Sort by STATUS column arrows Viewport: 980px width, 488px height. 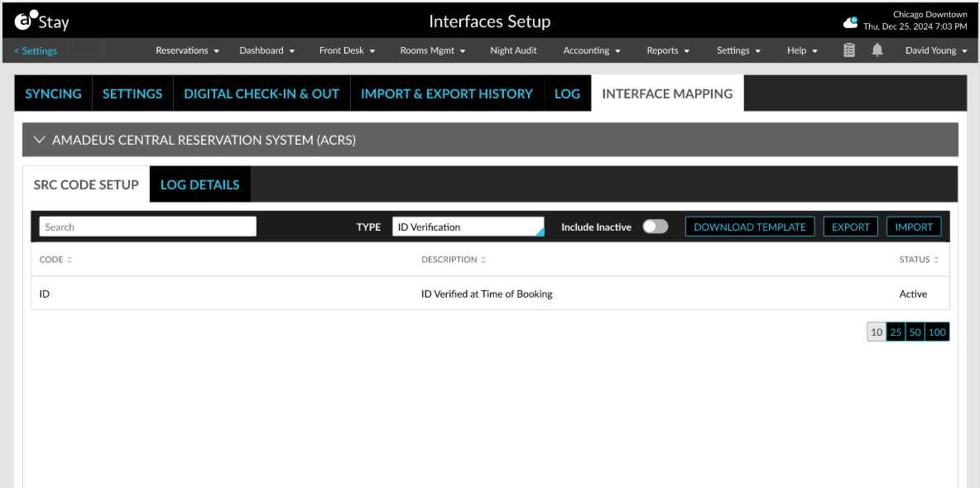click(935, 260)
